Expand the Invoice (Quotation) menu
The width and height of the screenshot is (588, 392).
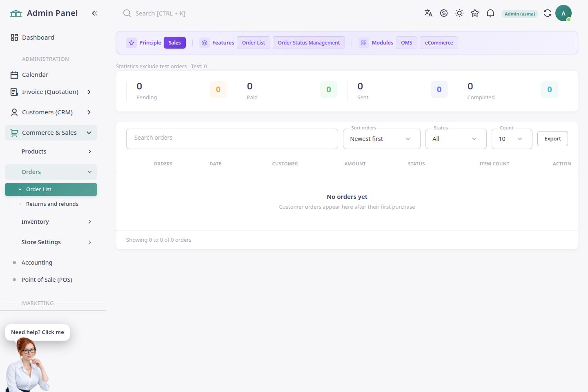(51, 92)
